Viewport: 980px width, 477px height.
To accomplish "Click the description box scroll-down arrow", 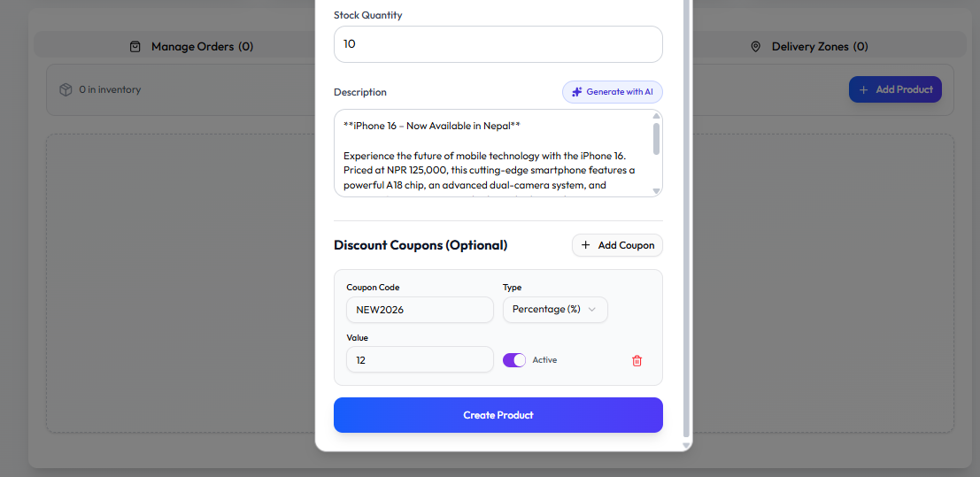I will click(x=656, y=191).
